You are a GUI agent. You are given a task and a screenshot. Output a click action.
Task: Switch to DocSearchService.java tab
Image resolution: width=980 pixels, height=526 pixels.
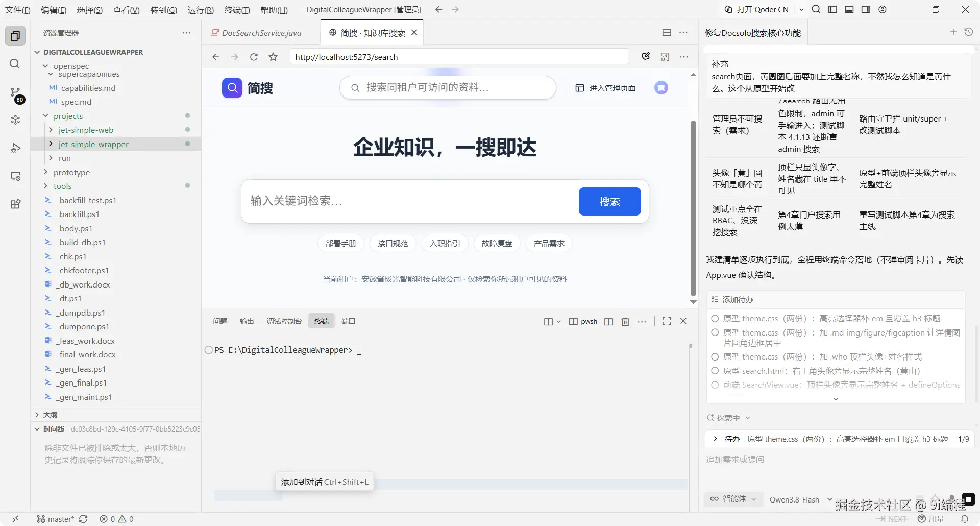coord(261,33)
